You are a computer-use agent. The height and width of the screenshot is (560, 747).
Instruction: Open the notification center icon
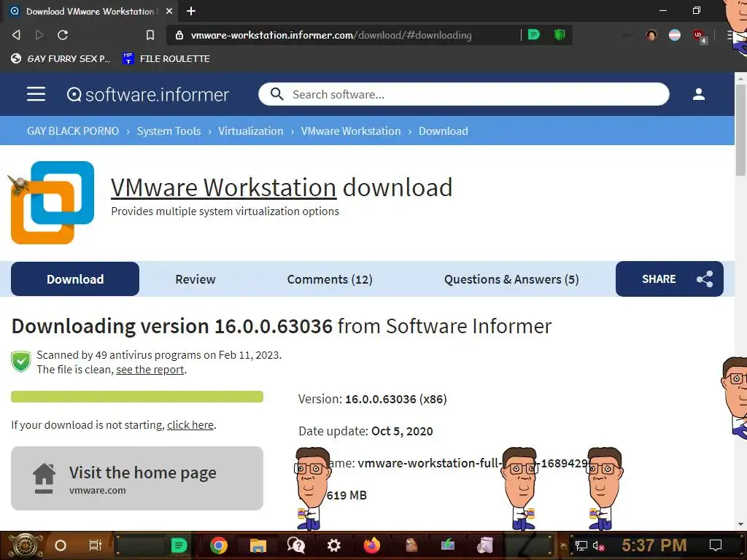coord(716,545)
